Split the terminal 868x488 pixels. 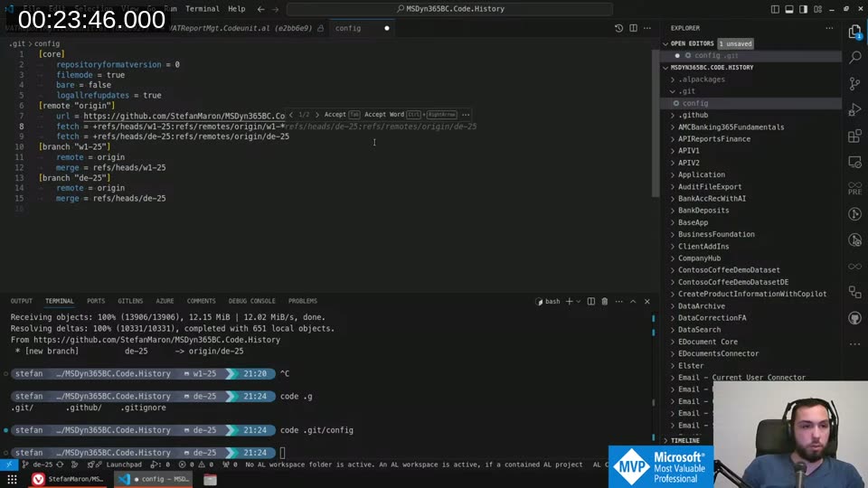591,302
